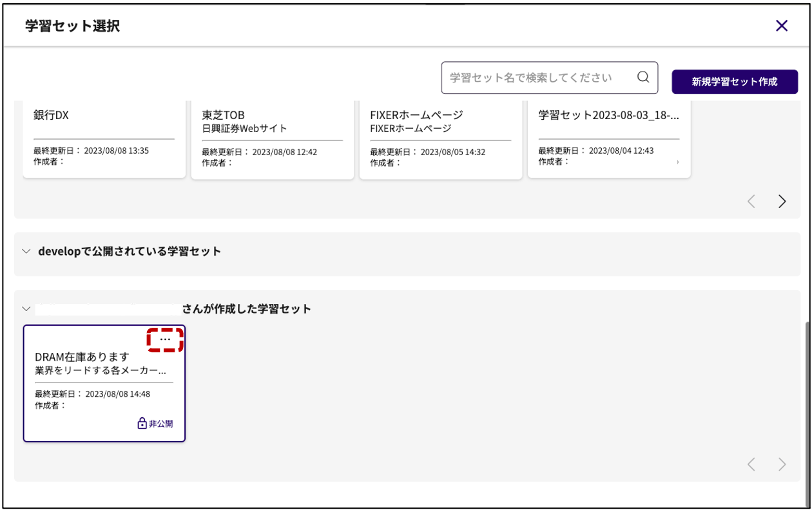Open the three-dot menu on DRAM在庫あります card
The image size is (812, 510).
(x=165, y=339)
